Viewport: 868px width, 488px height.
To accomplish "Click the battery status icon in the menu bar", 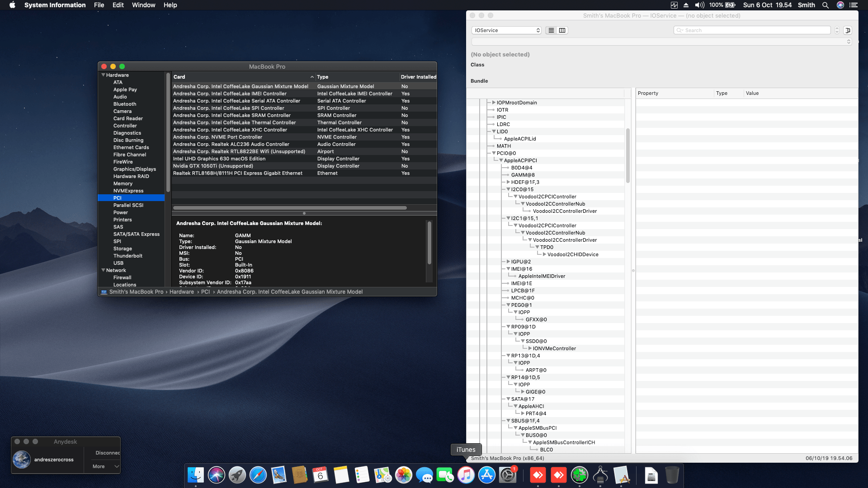I will pyautogui.click(x=729, y=5).
